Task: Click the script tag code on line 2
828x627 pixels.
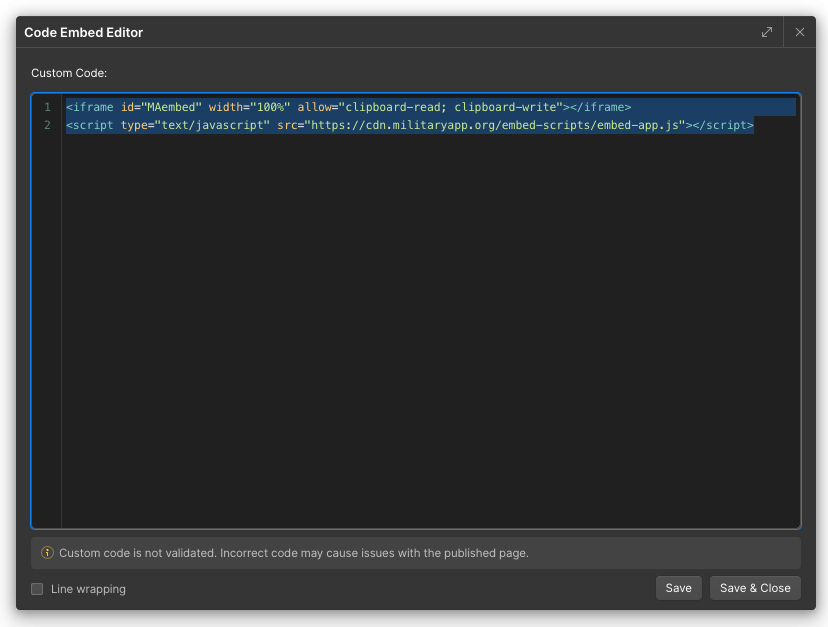Action: tap(410, 125)
